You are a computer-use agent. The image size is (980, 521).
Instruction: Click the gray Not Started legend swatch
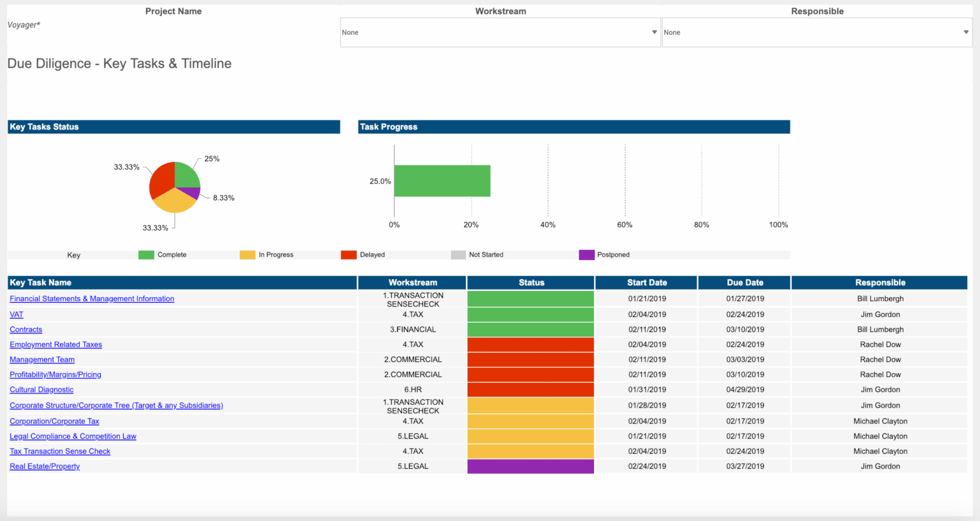tap(458, 255)
